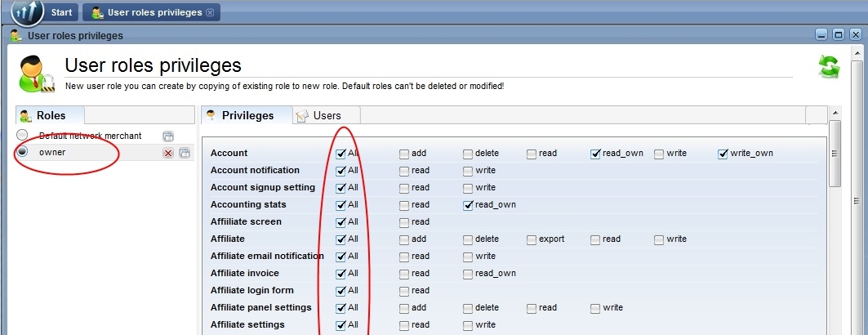The height and width of the screenshot is (335, 868).
Task: Enable add privilege for Account
Action: [x=405, y=154]
